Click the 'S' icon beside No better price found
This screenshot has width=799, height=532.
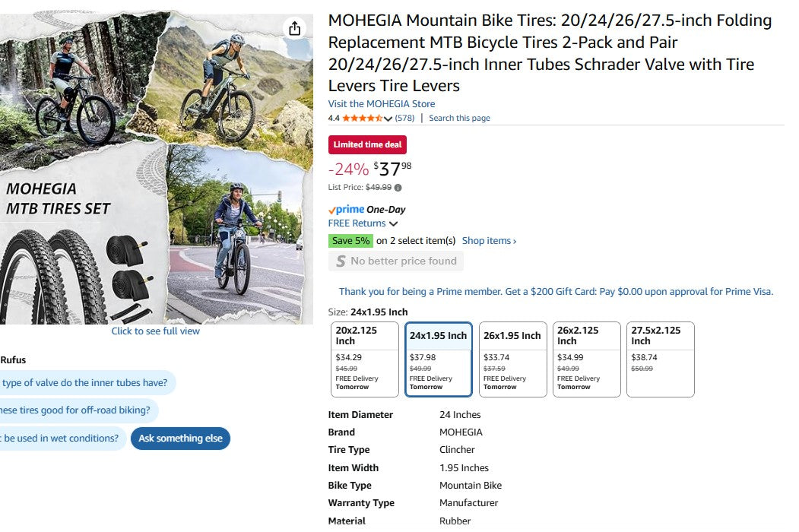point(340,261)
